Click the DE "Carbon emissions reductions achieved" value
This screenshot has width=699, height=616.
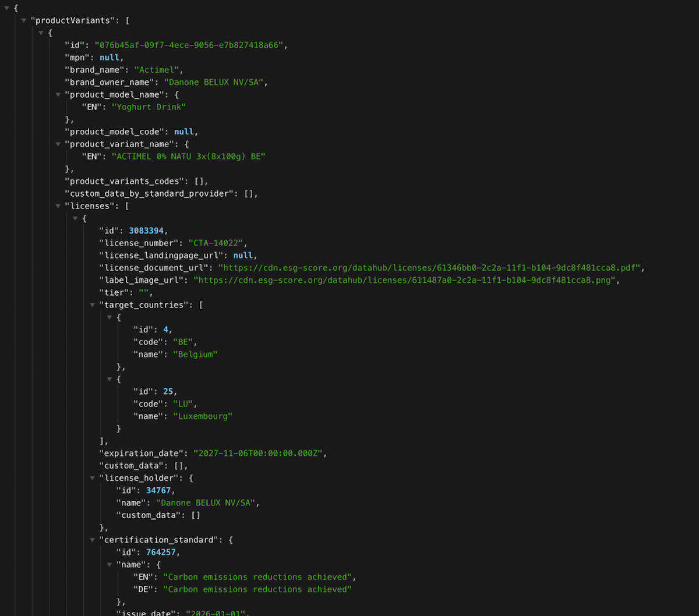pyautogui.click(x=257, y=589)
